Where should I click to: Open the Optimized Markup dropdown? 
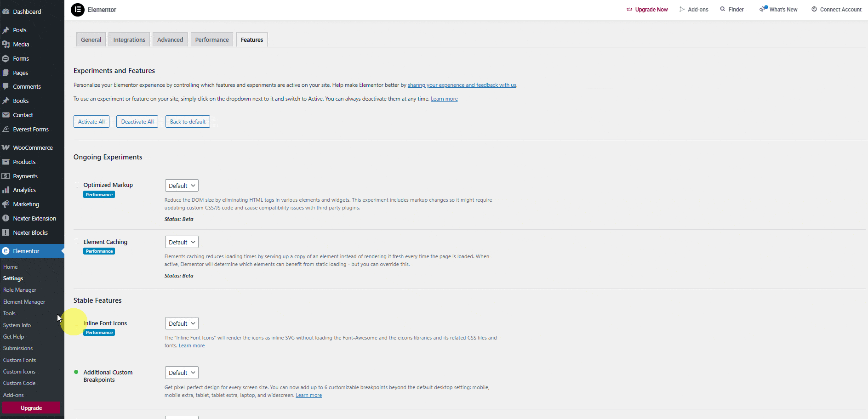[x=182, y=186]
